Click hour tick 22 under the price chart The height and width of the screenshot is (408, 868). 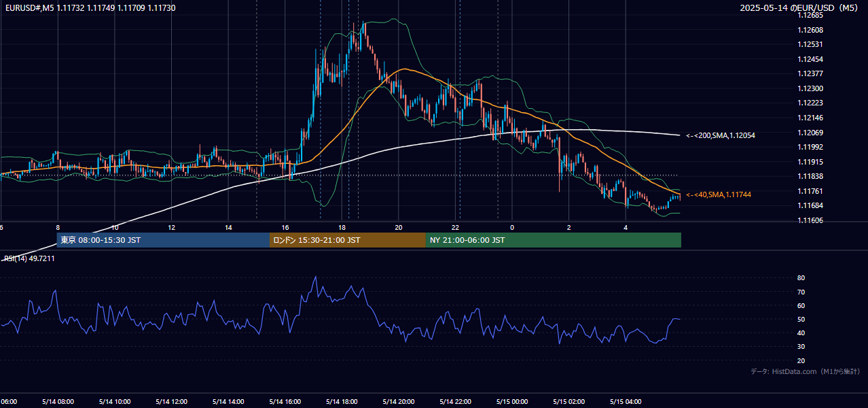click(x=456, y=227)
